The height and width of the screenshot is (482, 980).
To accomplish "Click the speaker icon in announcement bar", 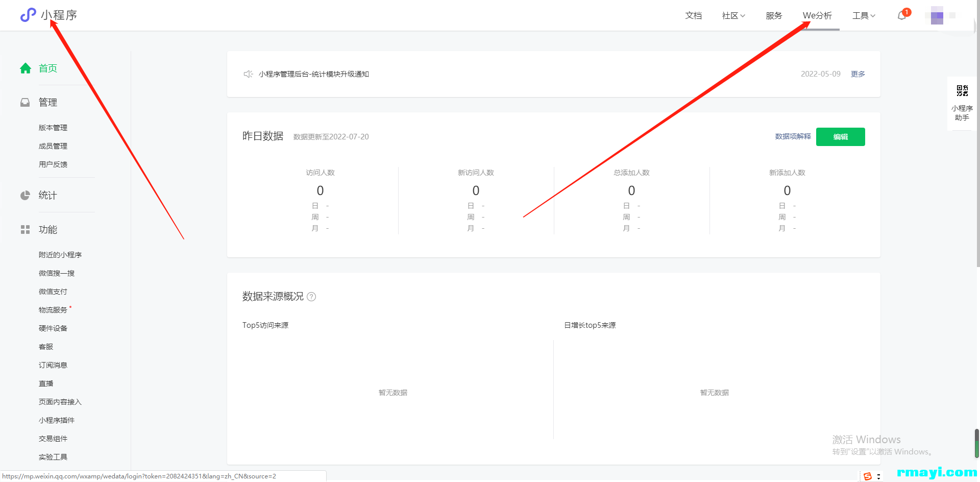I will point(248,74).
